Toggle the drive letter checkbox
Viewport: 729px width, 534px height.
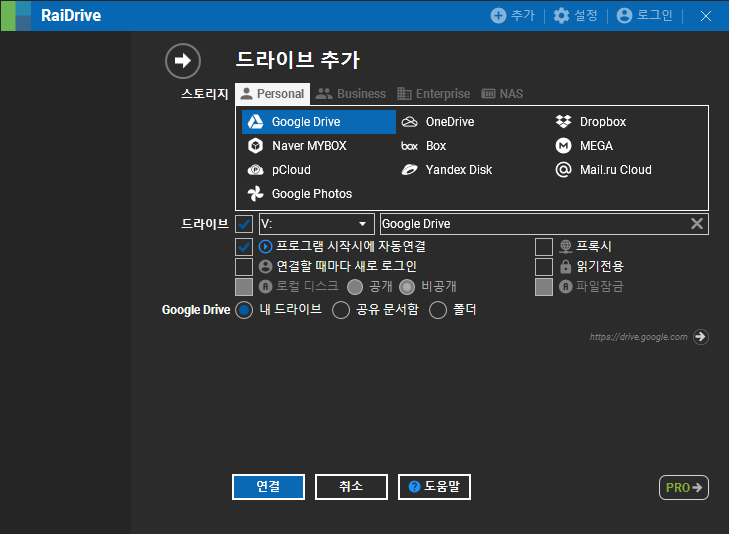(244, 224)
